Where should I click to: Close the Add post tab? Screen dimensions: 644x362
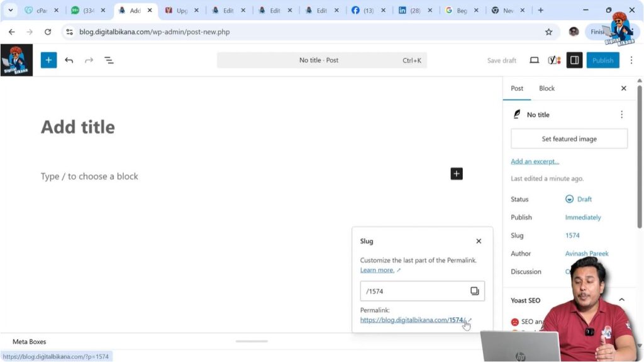pos(150,10)
